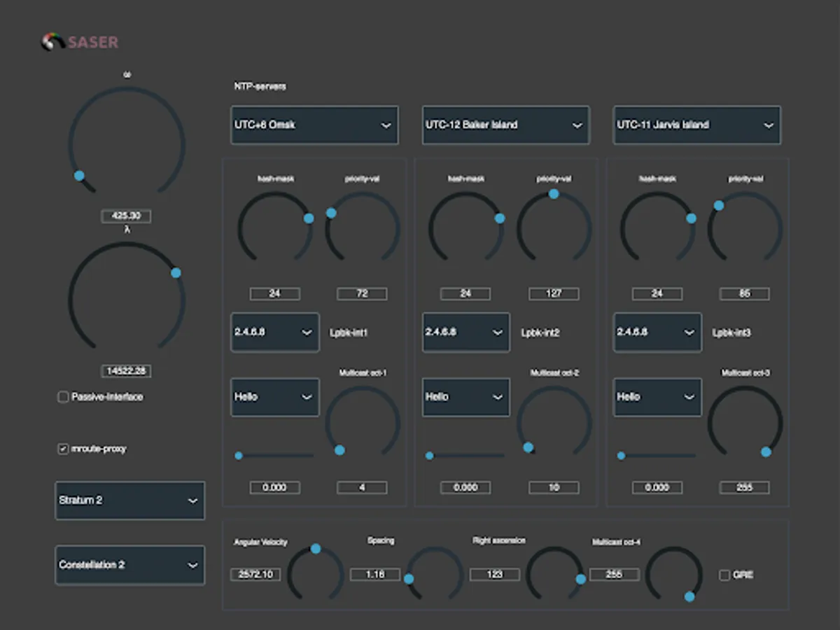Screen dimensions: 840x630
Task: Open the Stratum 2 dropdown
Action: (x=130, y=500)
